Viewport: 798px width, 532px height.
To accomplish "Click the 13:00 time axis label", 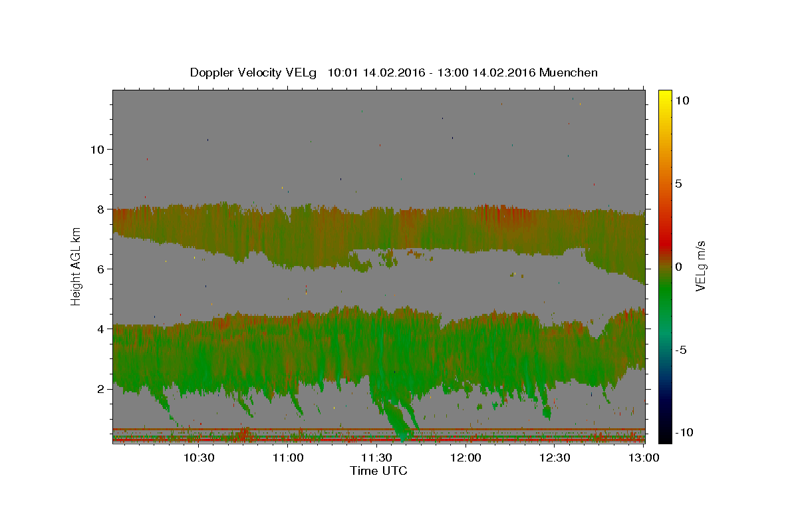I will (644, 458).
